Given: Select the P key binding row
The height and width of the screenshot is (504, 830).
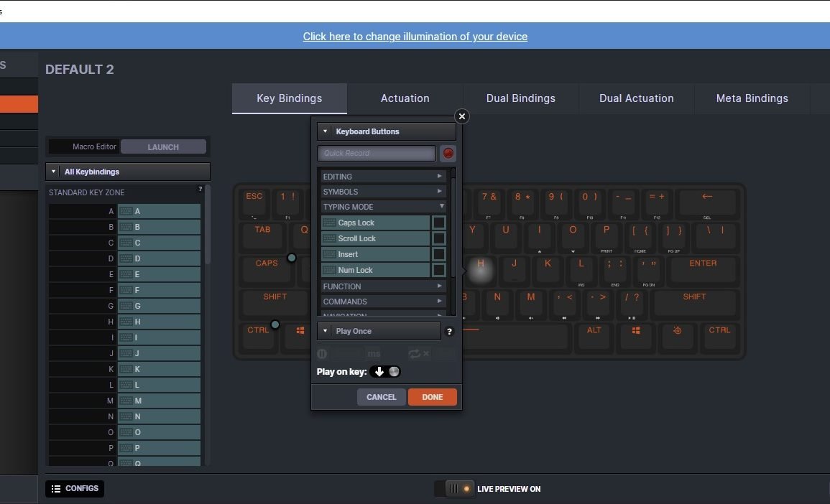Looking at the screenshot, I should pyautogui.click(x=124, y=448).
